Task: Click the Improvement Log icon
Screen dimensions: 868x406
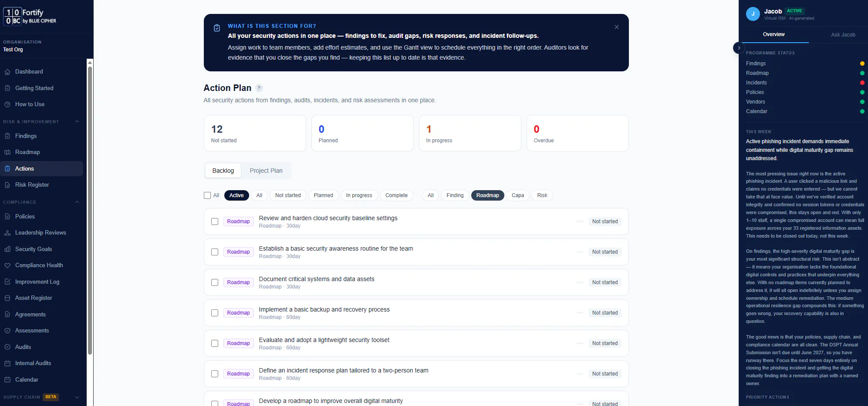Action: (x=7, y=282)
